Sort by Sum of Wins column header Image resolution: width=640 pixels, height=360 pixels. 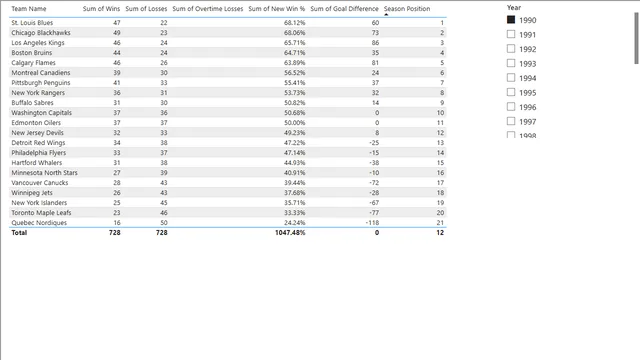click(101, 9)
